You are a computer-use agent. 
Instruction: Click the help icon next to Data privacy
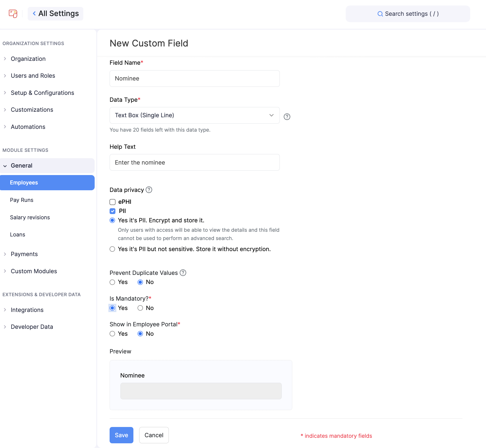click(x=149, y=190)
